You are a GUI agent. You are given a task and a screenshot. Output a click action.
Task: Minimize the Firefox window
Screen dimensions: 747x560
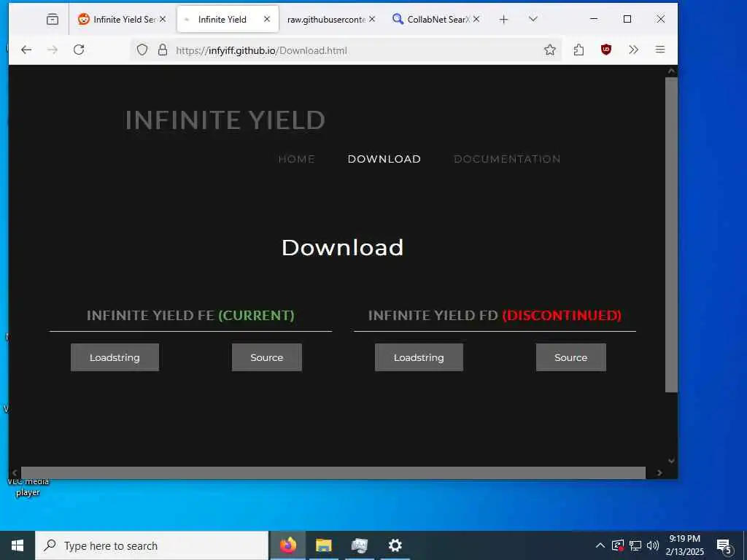pyautogui.click(x=594, y=19)
